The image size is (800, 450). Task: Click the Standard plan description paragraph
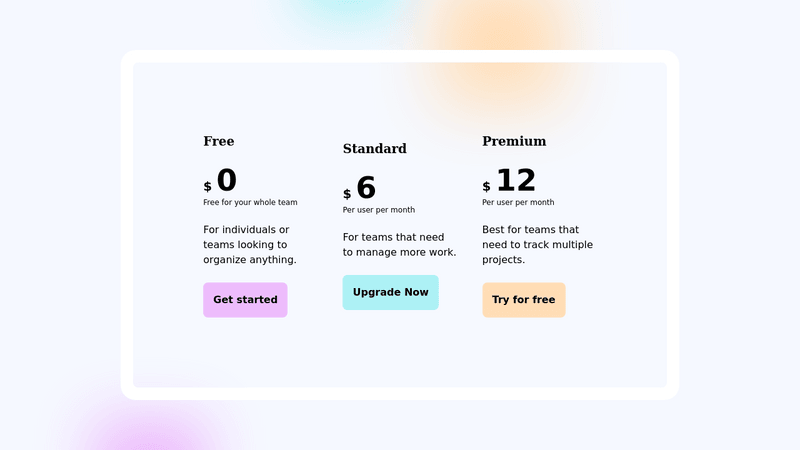(399, 245)
